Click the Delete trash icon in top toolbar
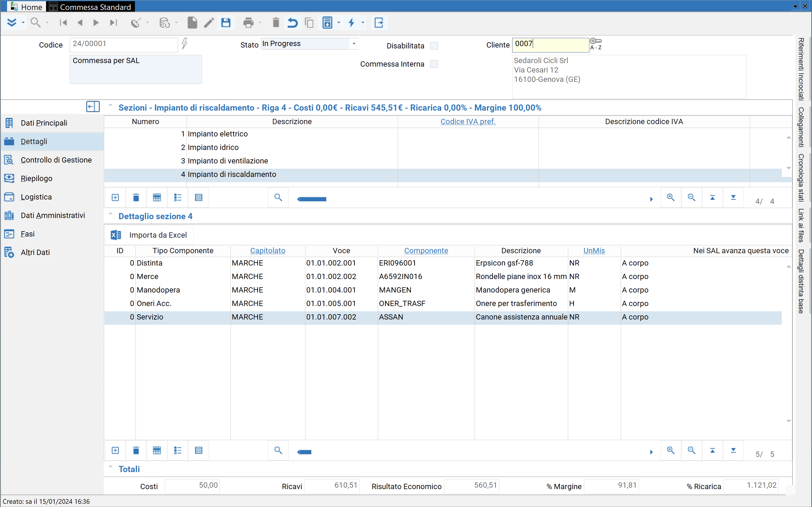The width and height of the screenshot is (812, 507). coord(275,23)
